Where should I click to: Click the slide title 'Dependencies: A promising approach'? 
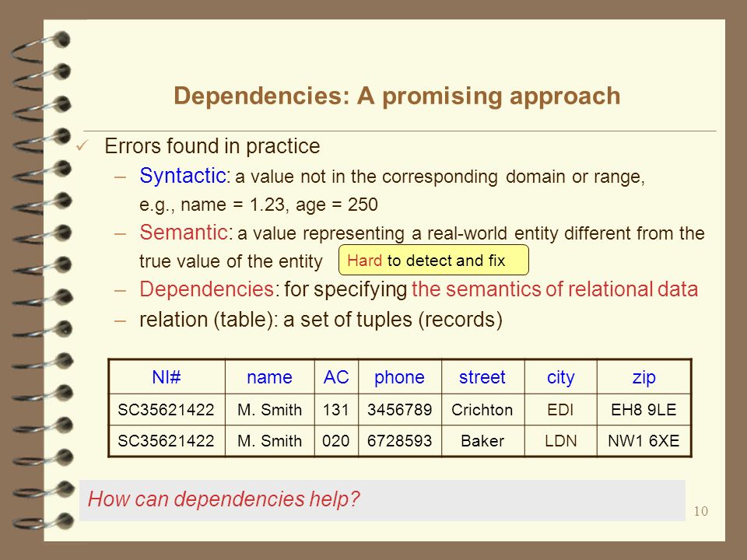pos(397,96)
